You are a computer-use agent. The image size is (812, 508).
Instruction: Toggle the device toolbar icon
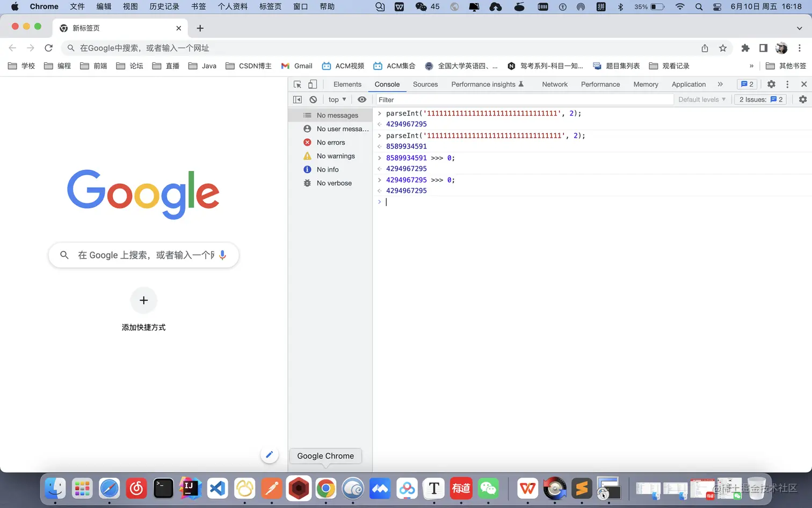point(313,84)
